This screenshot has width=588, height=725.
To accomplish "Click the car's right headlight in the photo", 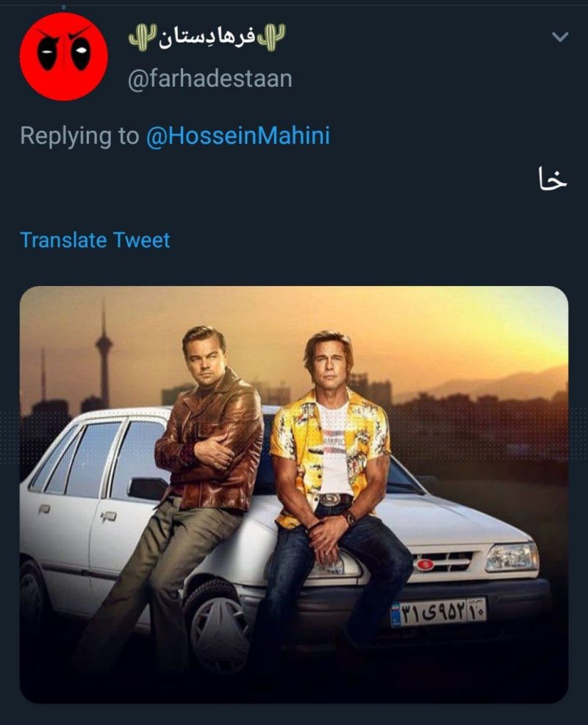I will [x=512, y=557].
